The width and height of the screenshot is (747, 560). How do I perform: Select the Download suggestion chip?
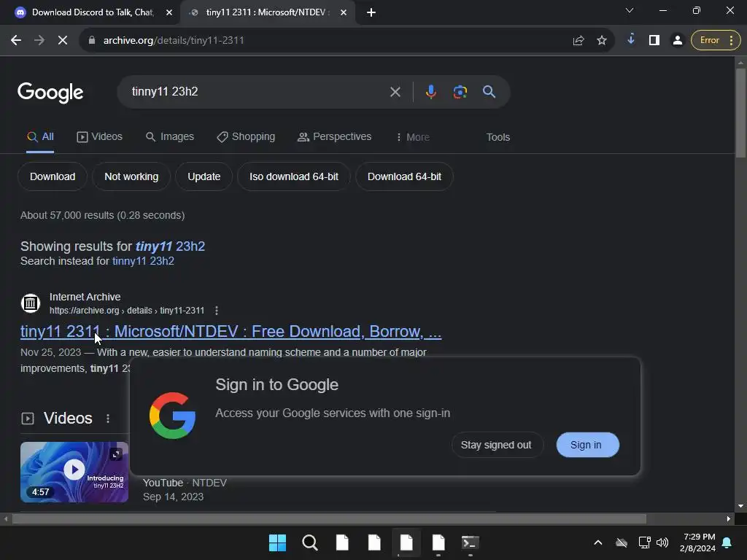tap(53, 176)
